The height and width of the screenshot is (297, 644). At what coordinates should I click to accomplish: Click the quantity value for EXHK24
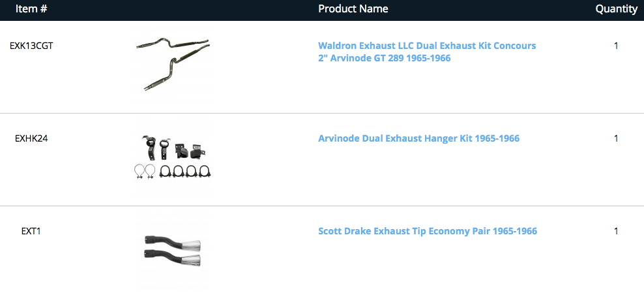point(616,138)
